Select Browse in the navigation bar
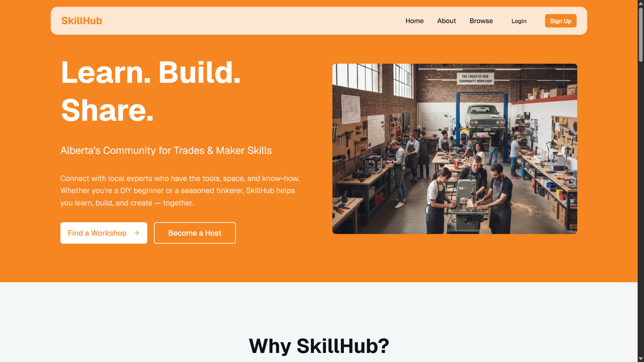This screenshot has width=644, height=362. pos(481,21)
